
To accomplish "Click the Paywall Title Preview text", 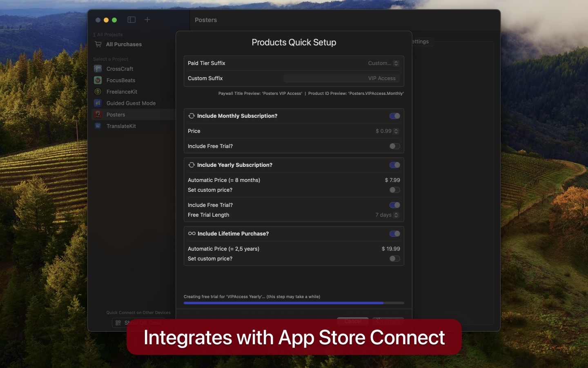I will click(x=260, y=93).
